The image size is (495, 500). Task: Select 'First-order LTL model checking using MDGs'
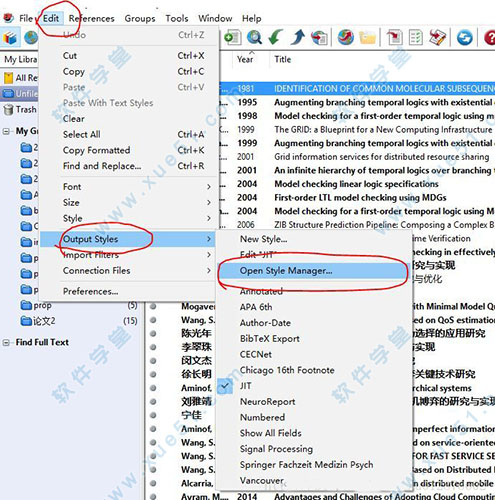360,198
